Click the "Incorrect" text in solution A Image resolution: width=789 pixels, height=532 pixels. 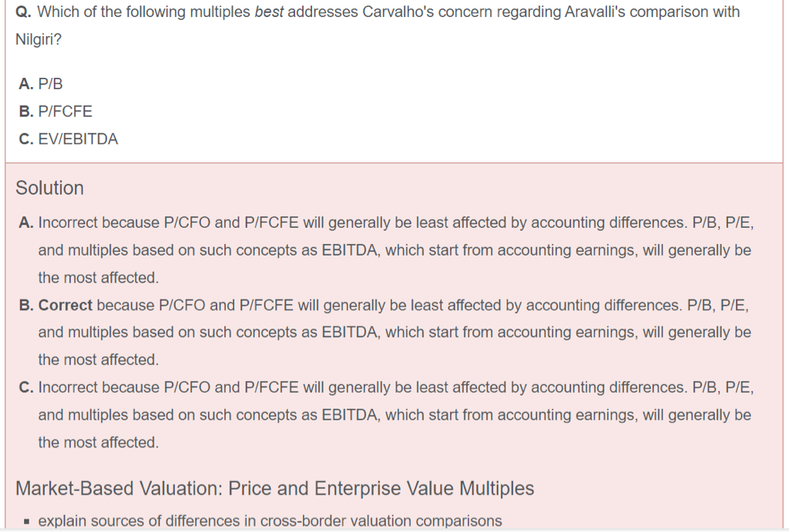pyautogui.click(x=68, y=223)
